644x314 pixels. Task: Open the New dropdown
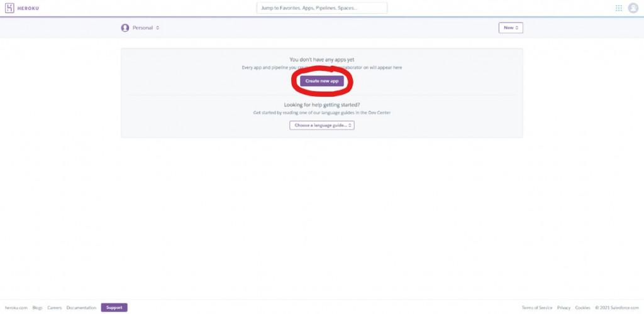[511, 28]
